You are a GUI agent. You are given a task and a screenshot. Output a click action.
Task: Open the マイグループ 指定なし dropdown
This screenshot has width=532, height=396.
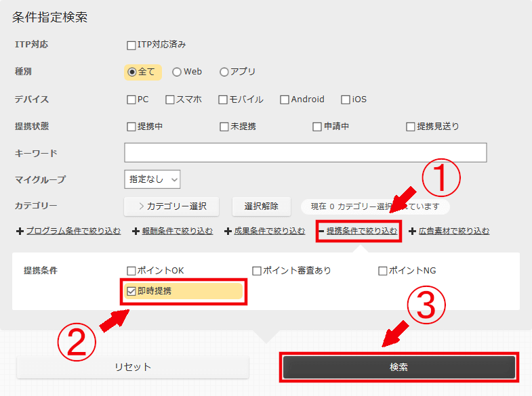(x=152, y=179)
